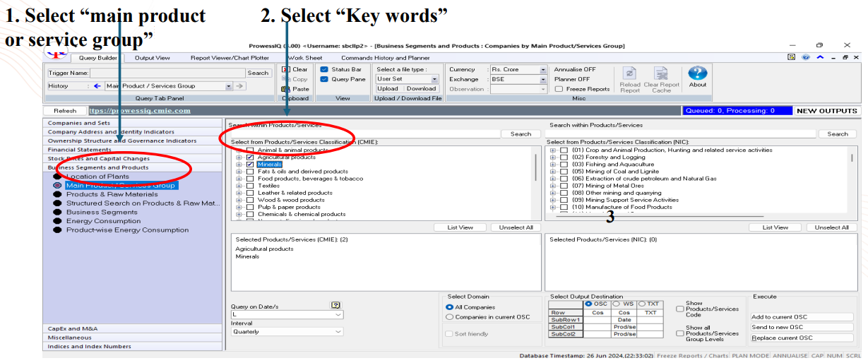Click Unselect All for CMIE products
The height and width of the screenshot is (363, 868).
click(516, 227)
